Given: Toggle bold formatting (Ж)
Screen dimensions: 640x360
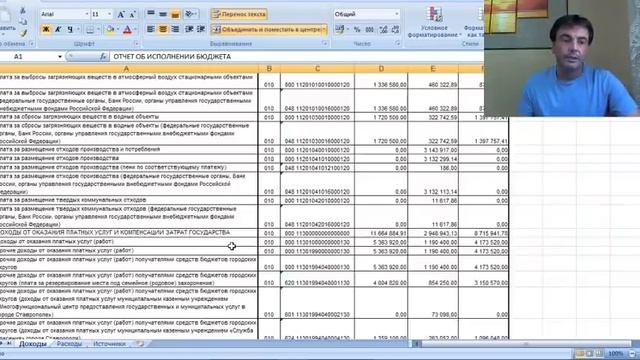Looking at the screenshot, I should 46,29.
